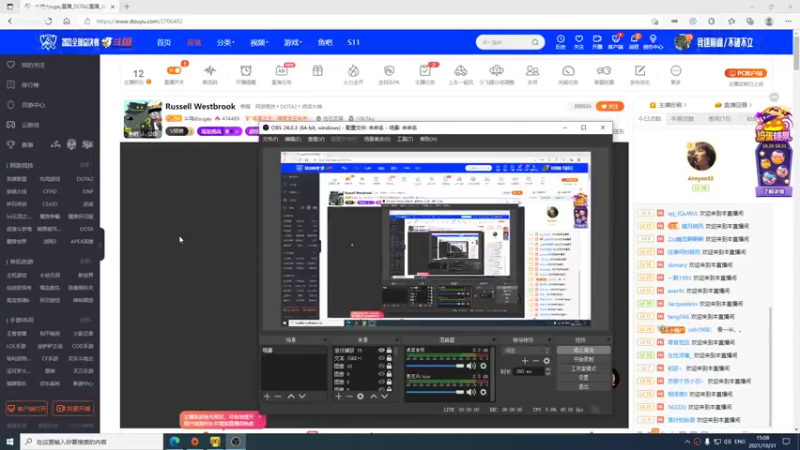Open the streamer tasks checklist icon
The width and height of the screenshot is (800, 450).
pos(424,71)
